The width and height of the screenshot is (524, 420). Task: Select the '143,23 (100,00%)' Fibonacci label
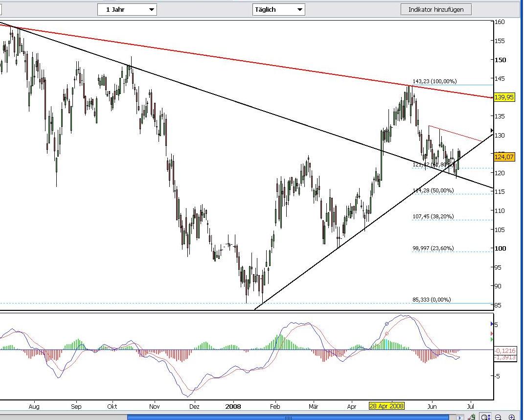point(434,81)
